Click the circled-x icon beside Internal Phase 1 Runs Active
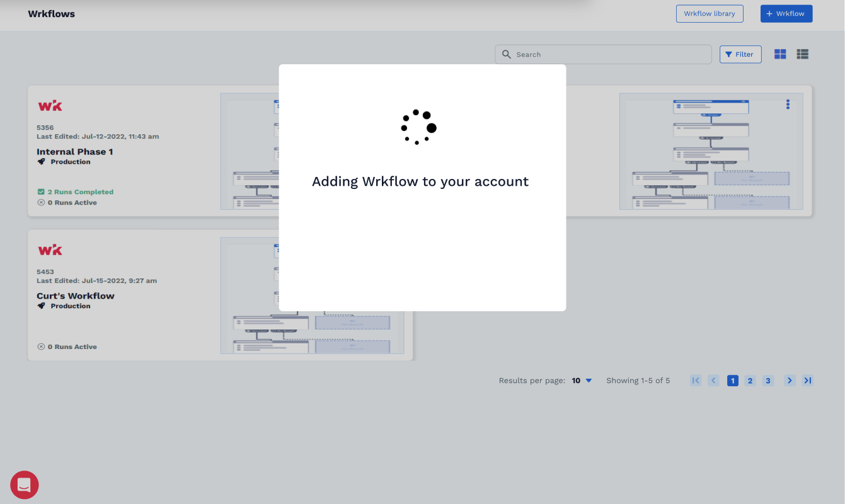 [x=41, y=203]
